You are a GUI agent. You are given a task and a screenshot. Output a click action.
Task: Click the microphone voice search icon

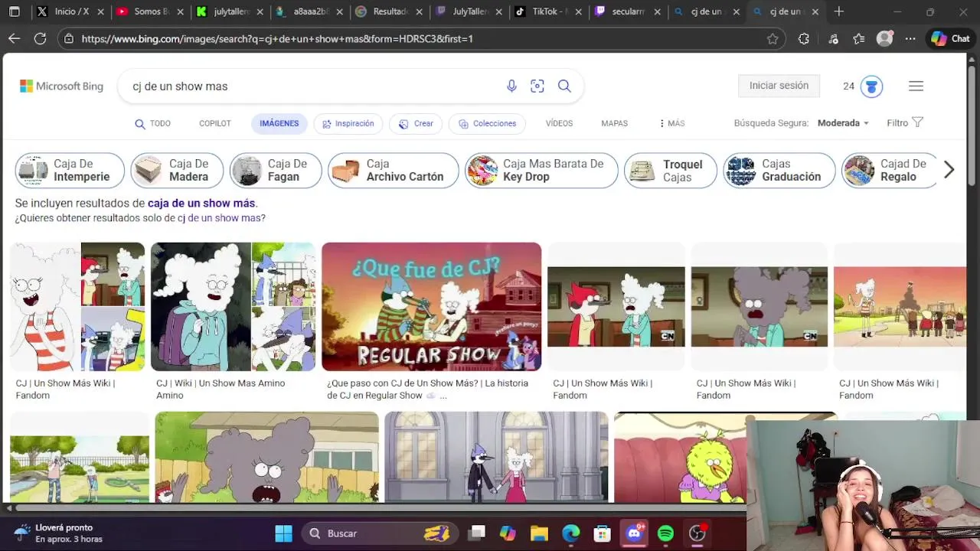[x=511, y=86]
